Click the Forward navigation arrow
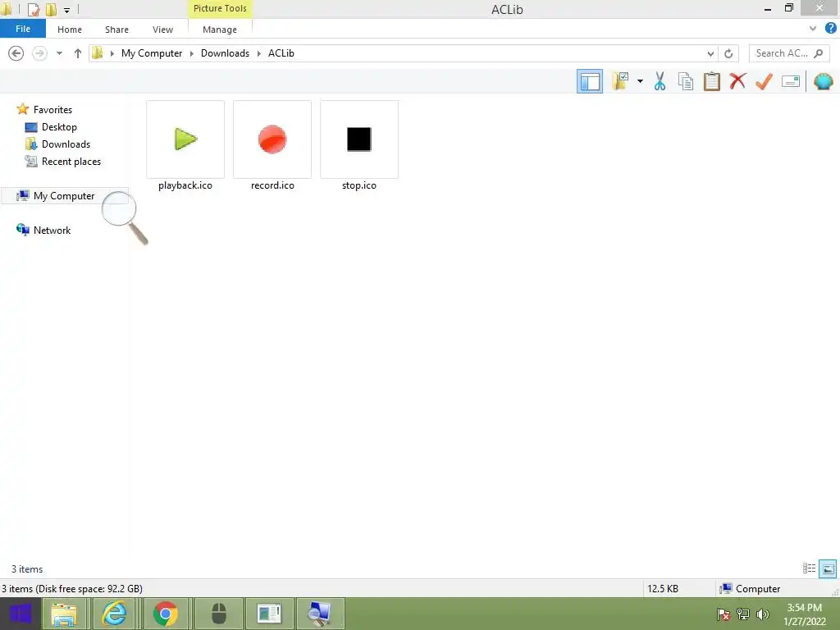The image size is (840, 630). tap(39, 53)
